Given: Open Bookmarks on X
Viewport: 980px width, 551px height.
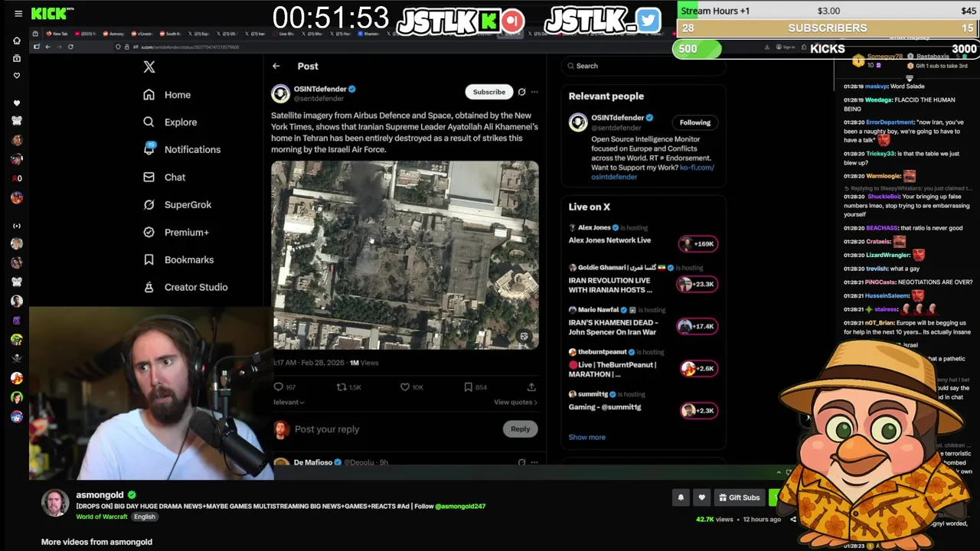Looking at the screenshot, I should click(x=178, y=260).
